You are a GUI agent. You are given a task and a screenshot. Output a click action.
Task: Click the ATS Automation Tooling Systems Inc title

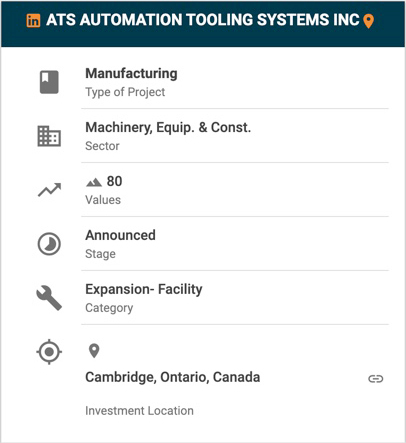pos(203,20)
